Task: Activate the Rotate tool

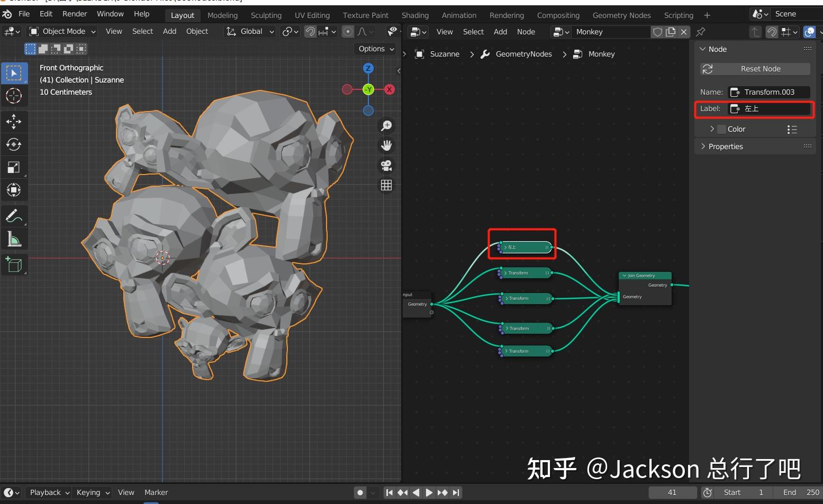Action: pyautogui.click(x=14, y=144)
